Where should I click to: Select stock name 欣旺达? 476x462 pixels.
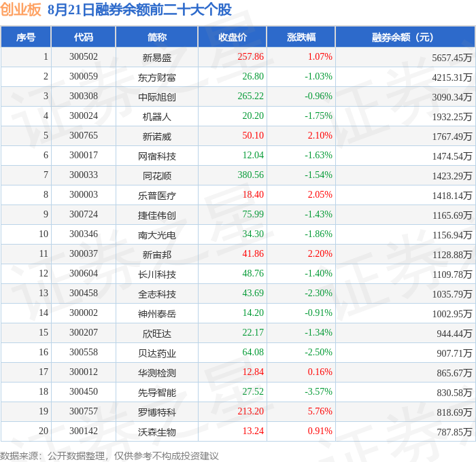(157, 334)
